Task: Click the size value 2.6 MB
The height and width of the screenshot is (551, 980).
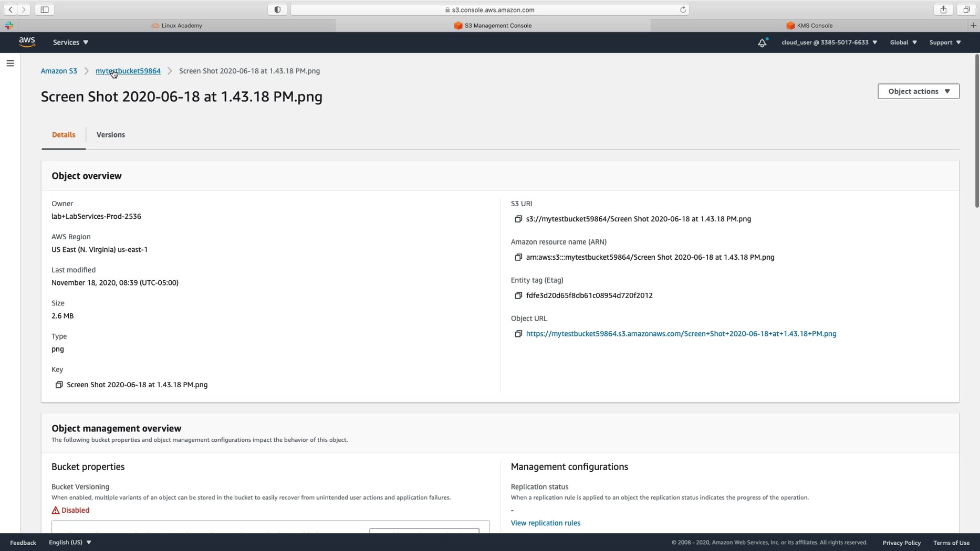Action: pos(62,316)
